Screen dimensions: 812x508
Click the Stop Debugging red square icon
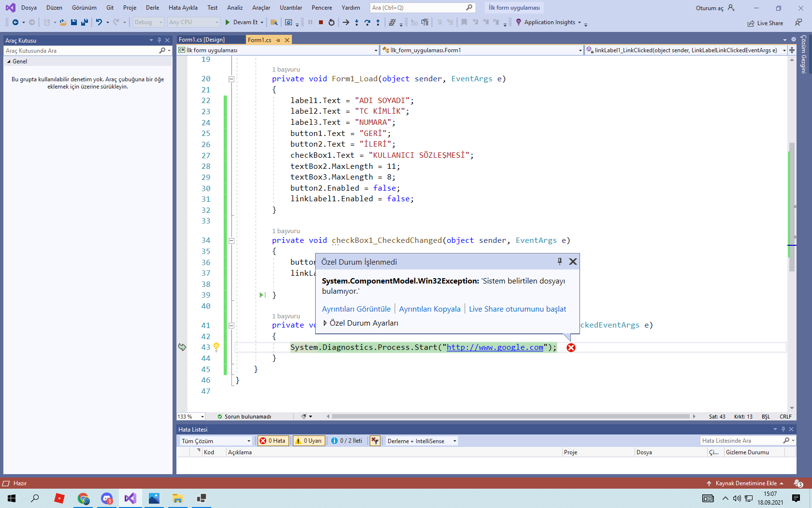coord(320,22)
